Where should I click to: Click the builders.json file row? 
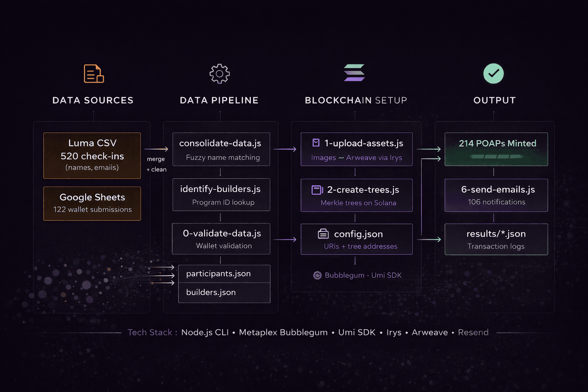pyautogui.click(x=224, y=292)
